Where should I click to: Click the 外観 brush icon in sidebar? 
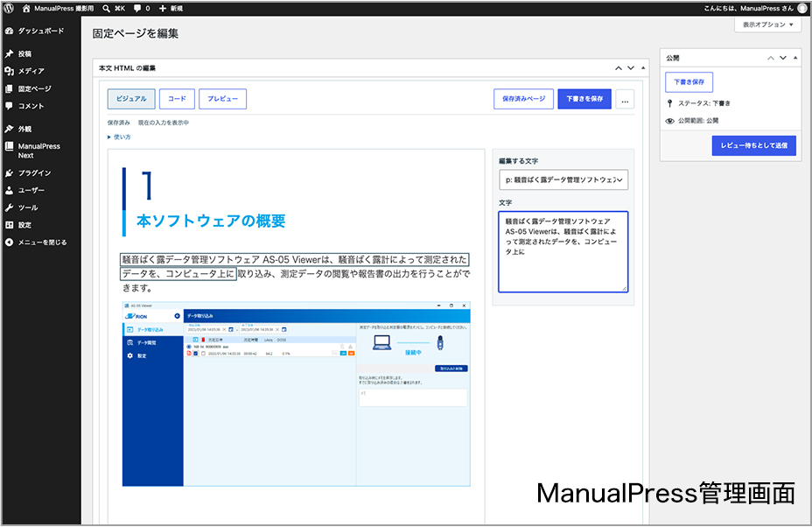[x=10, y=129]
